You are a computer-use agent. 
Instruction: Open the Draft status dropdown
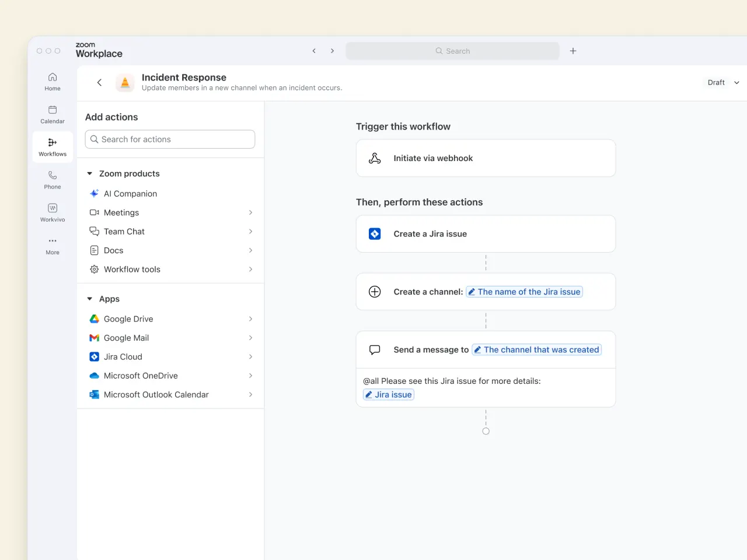pyautogui.click(x=723, y=82)
